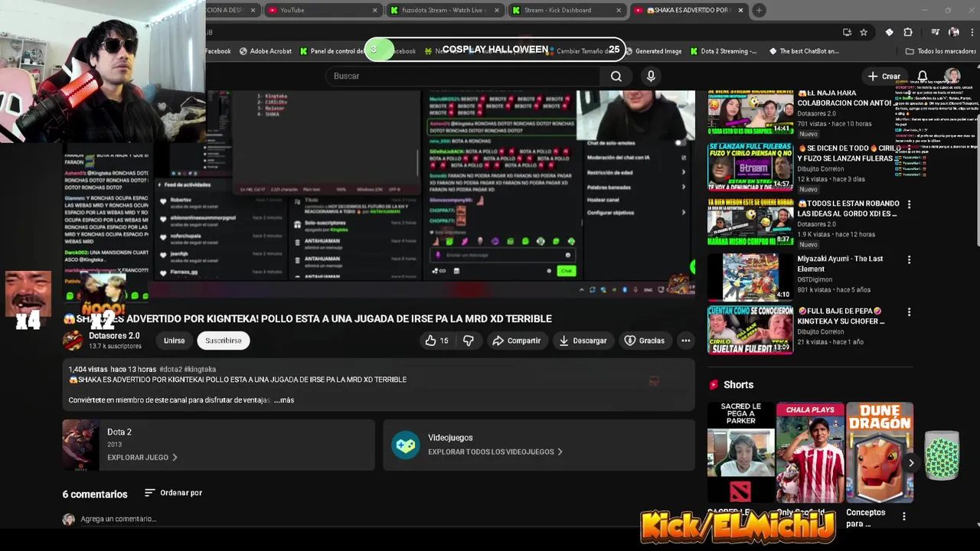Click the Suscribirse button

[x=224, y=341]
